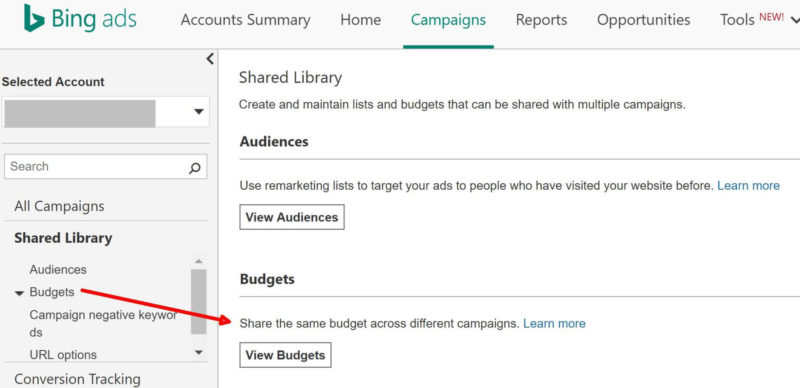Viewport: 800px width, 388px height.
Task: Open Learn more link for Budgets
Action: pyautogui.click(x=554, y=324)
